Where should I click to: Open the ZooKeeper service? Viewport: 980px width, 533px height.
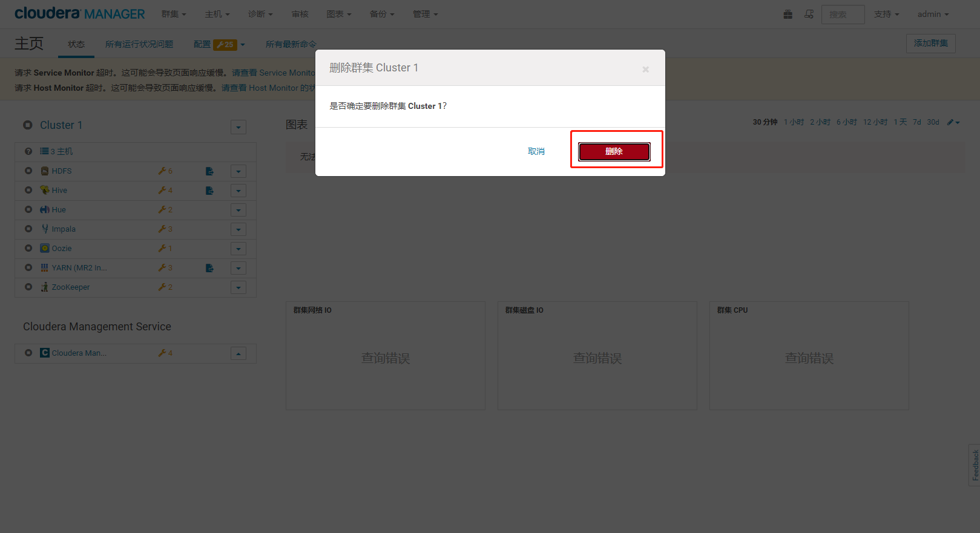71,287
